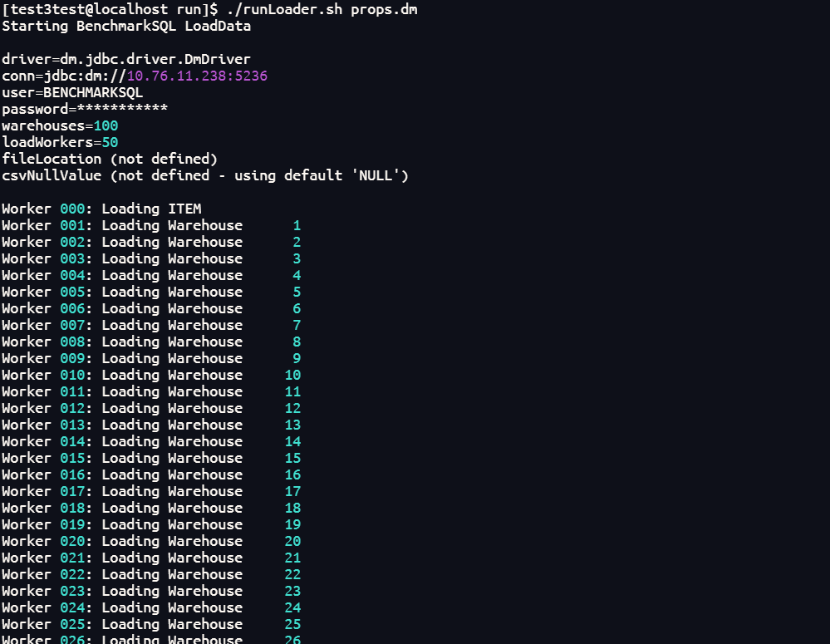This screenshot has height=644, width=830.
Task: Click the text 'driver=dm.jdbc.driver.DmDriver'
Action: coord(126,59)
